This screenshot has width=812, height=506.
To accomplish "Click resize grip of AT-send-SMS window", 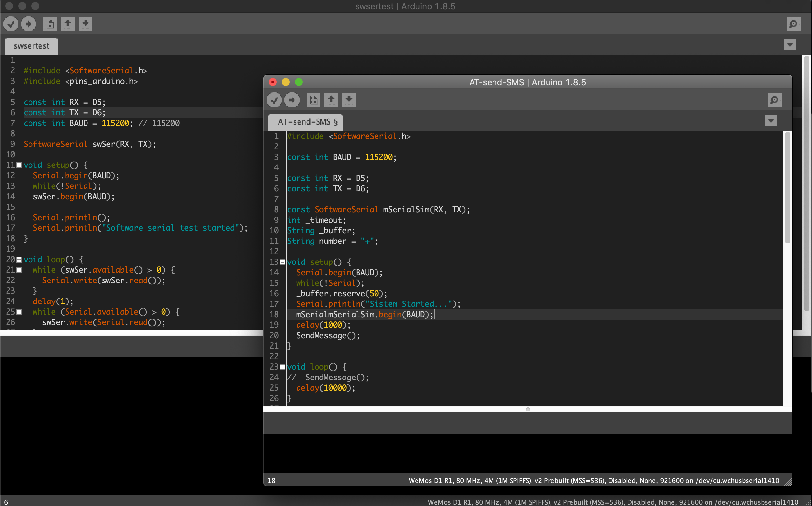I will (788, 481).
